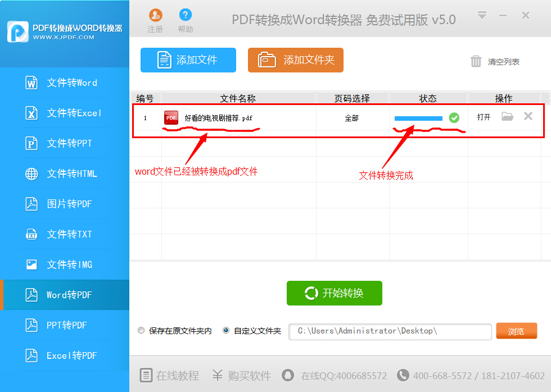Select PPT转PDF conversion option
The width and height of the screenshot is (551, 392).
[65, 326]
